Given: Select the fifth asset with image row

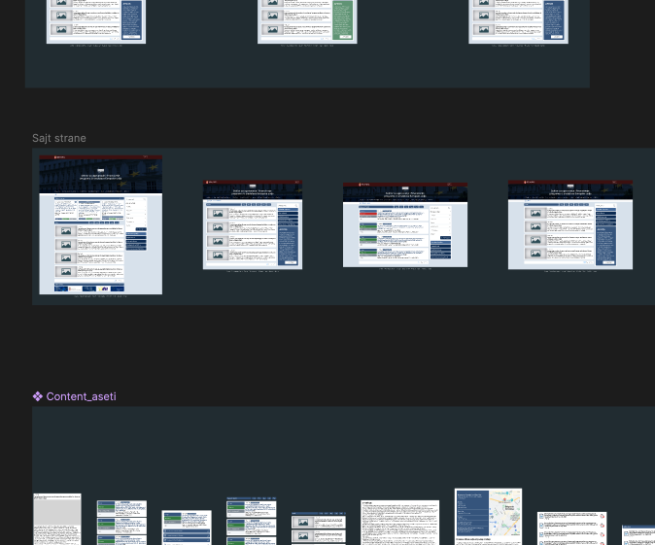Looking at the screenshot, I should [318, 528].
